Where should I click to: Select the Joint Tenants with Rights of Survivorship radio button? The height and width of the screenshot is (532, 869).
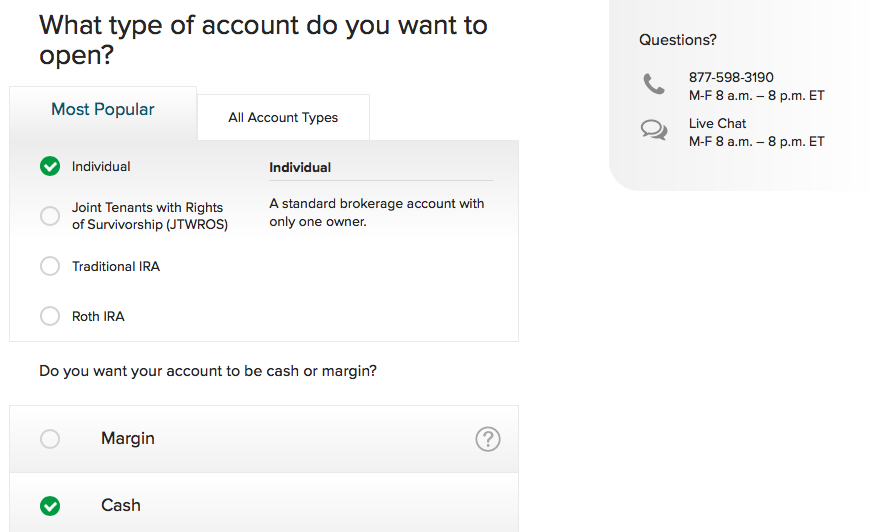[50, 216]
